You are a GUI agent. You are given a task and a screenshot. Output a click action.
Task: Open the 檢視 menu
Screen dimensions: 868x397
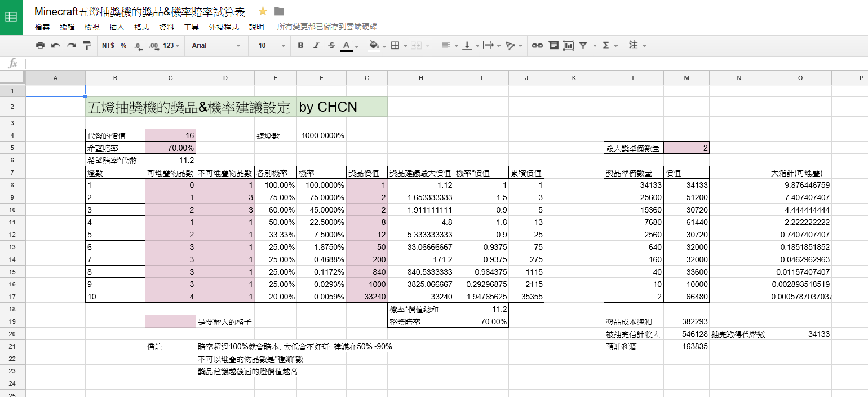(92, 27)
